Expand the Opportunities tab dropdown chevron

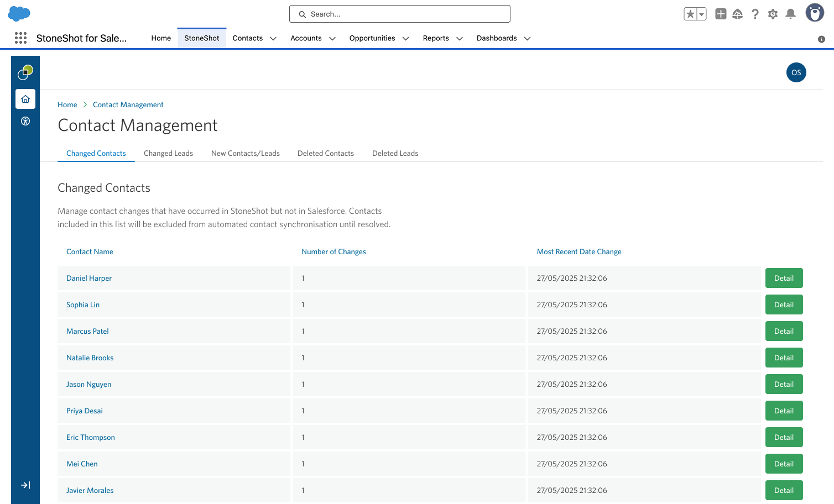click(406, 39)
